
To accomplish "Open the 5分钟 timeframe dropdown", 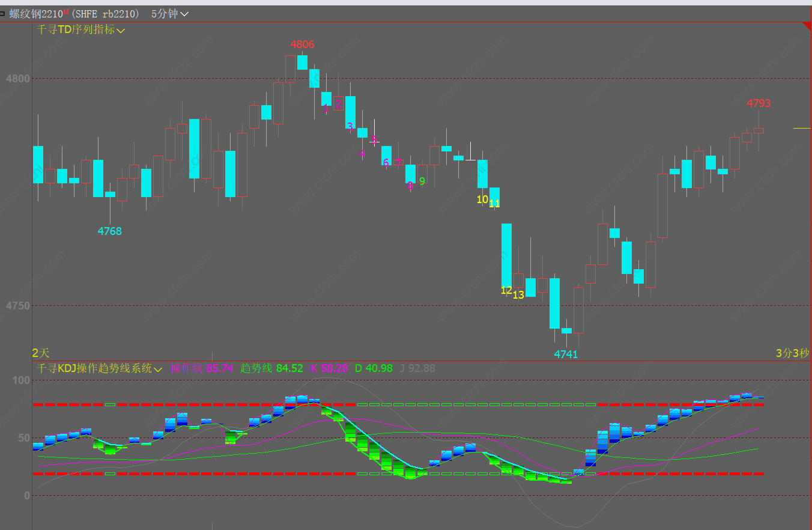I will point(169,14).
